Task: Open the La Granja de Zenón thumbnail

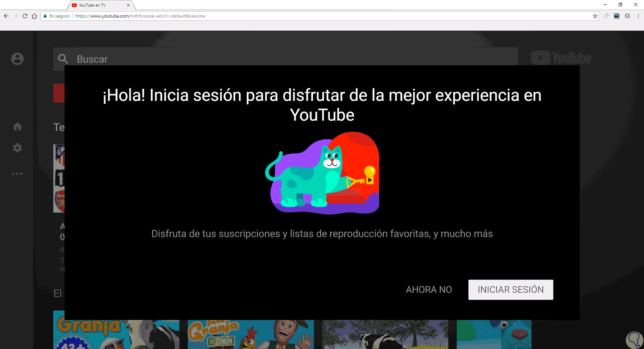Action: (251, 334)
